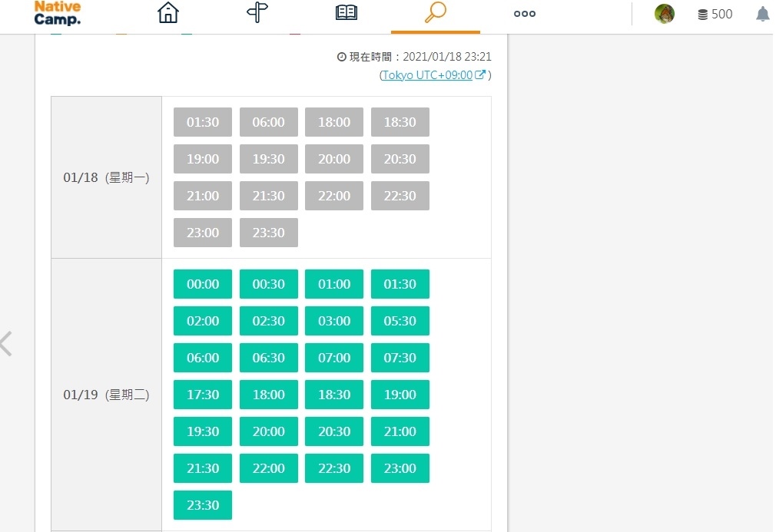Viewport: 776px width, 532px height.
Task: Choose the 17:30 slot on 01/19
Action: click(x=203, y=395)
